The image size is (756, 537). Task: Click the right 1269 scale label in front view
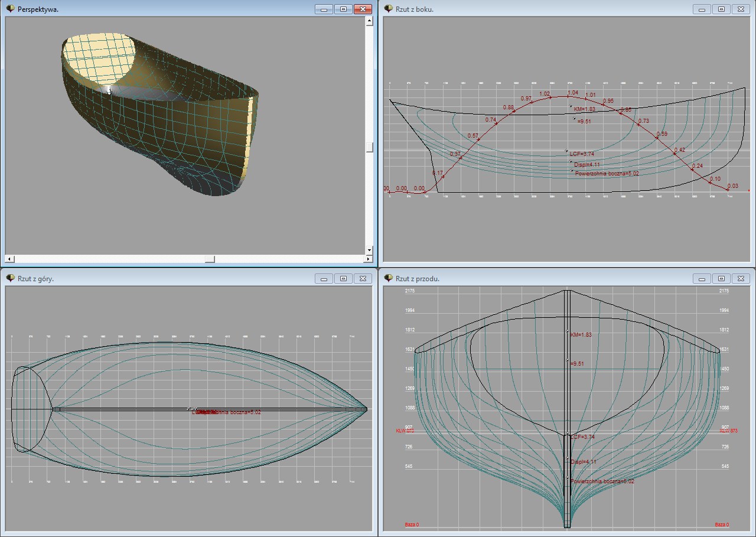[724, 389]
